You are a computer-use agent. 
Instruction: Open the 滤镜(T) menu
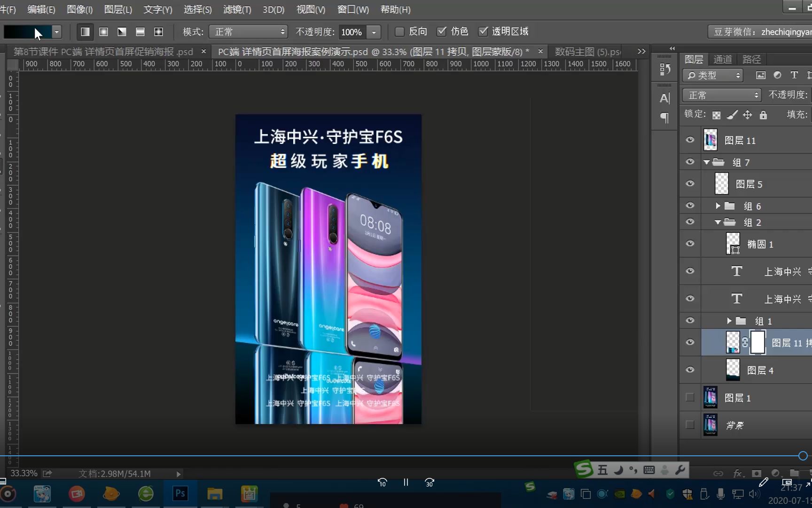point(237,9)
